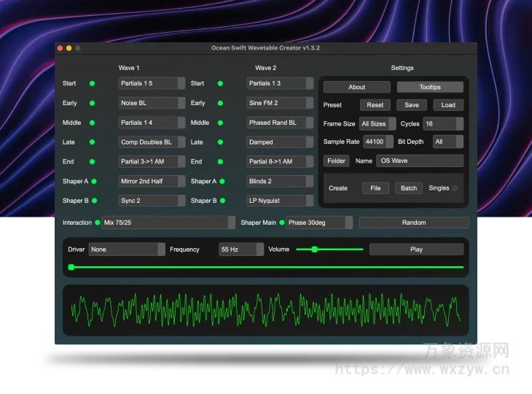Toggle the Wave 1 Shaper B indicator
Viewport: 532px width, 394px height.
94,201
